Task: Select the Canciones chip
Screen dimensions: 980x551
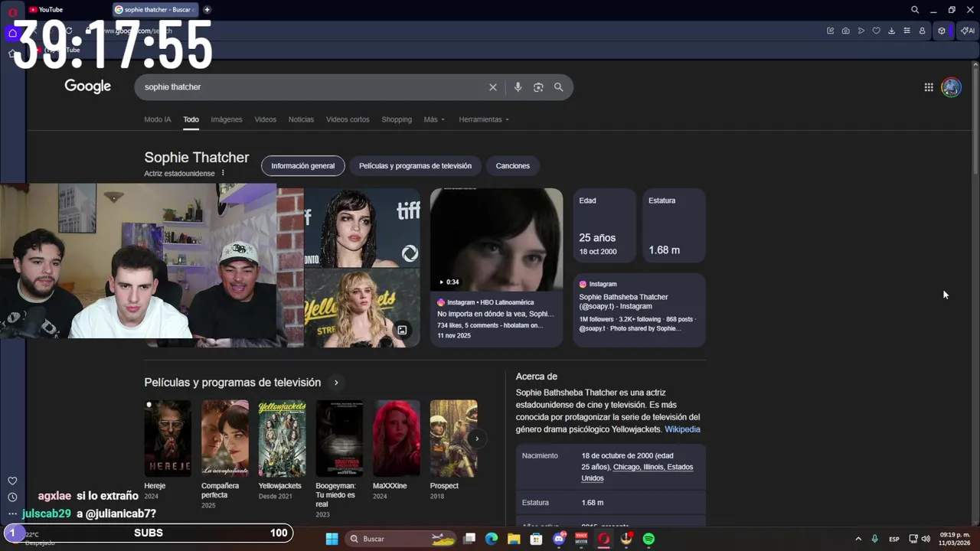Action: point(513,166)
